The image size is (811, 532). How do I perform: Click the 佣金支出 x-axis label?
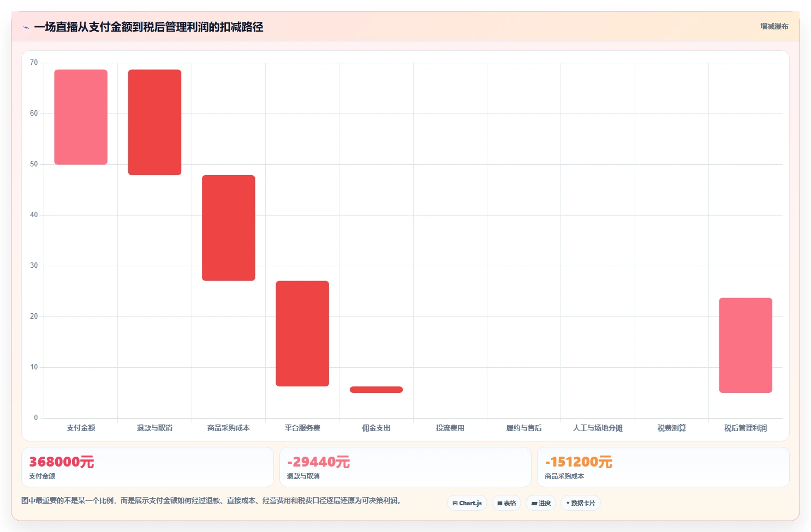pos(376,428)
